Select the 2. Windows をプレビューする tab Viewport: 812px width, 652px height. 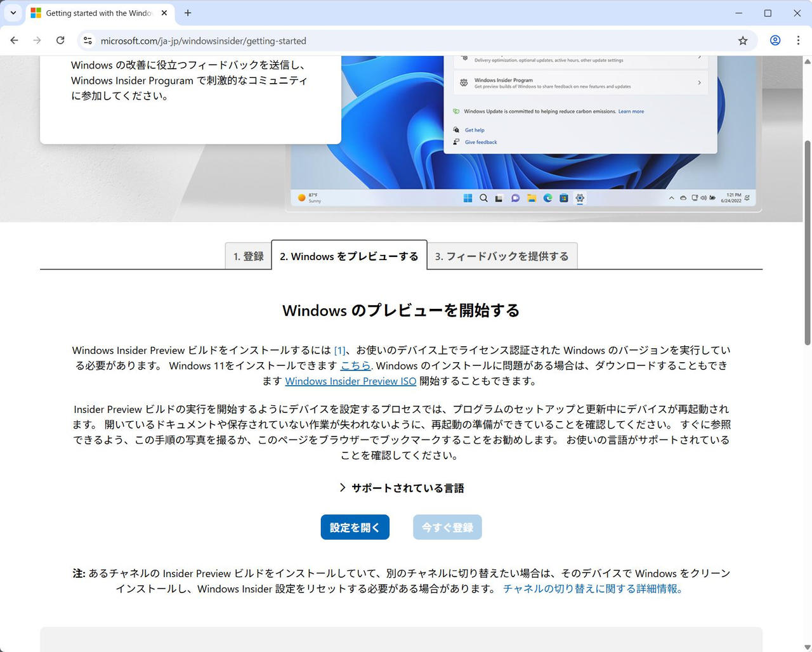click(x=349, y=256)
